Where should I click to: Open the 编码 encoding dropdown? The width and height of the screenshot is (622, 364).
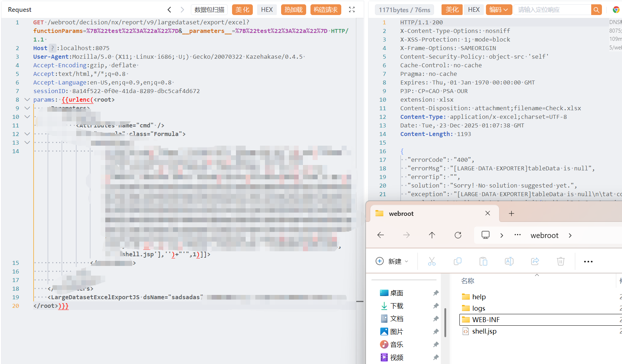[499, 10]
